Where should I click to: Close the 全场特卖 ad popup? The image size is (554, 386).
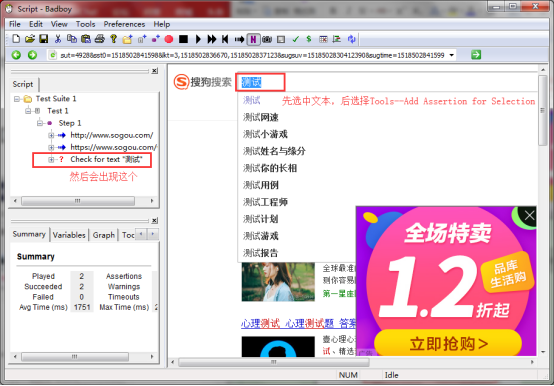pos(529,215)
